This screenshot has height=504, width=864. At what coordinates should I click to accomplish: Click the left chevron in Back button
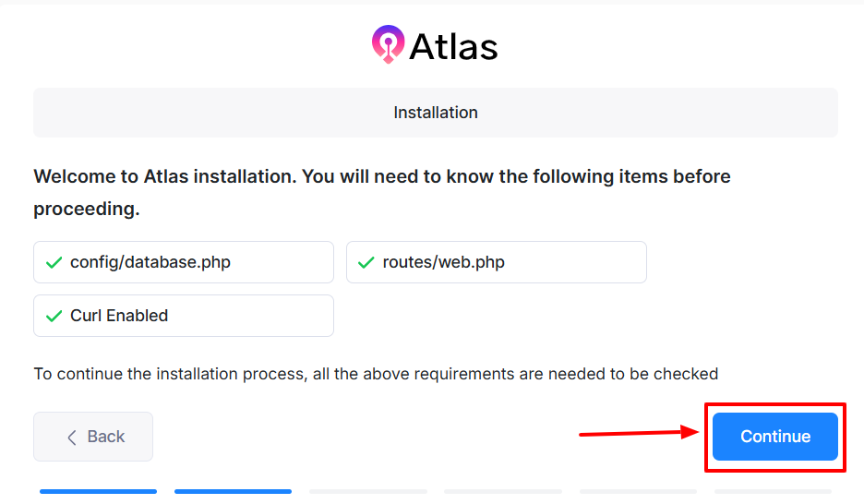(72, 438)
